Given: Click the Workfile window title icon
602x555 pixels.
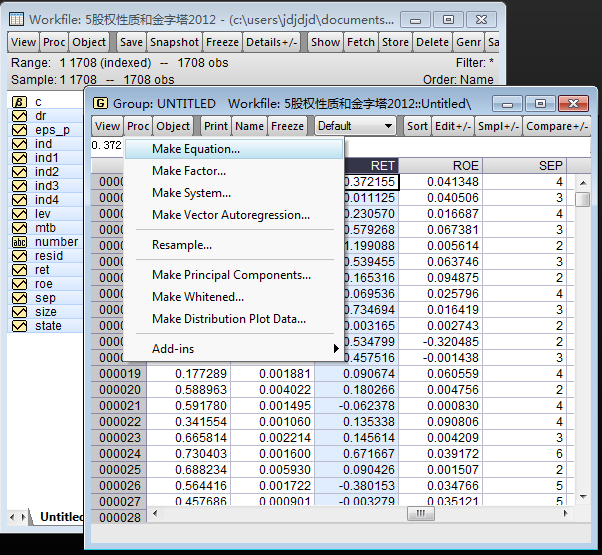Looking at the screenshot, I should click(x=16, y=19).
